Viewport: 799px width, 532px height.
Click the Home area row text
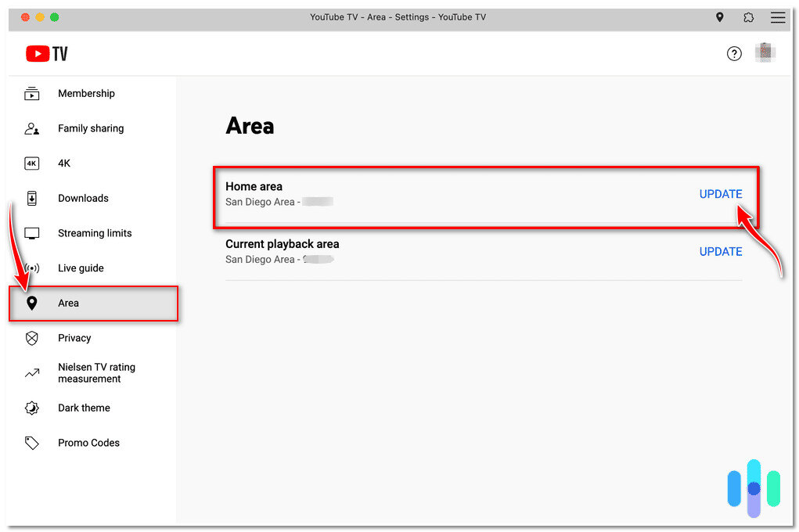click(254, 187)
